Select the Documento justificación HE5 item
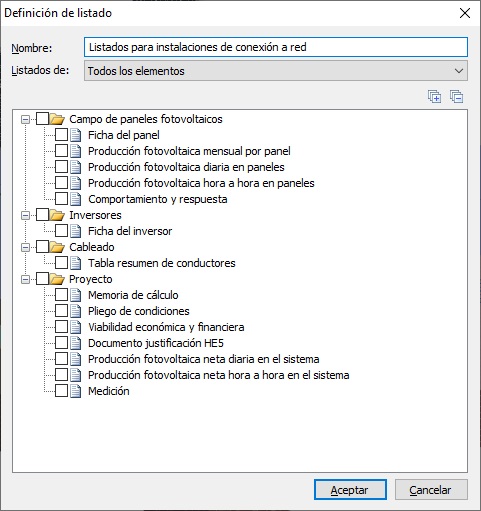Viewport: 481px width, 511px height. point(156,343)
